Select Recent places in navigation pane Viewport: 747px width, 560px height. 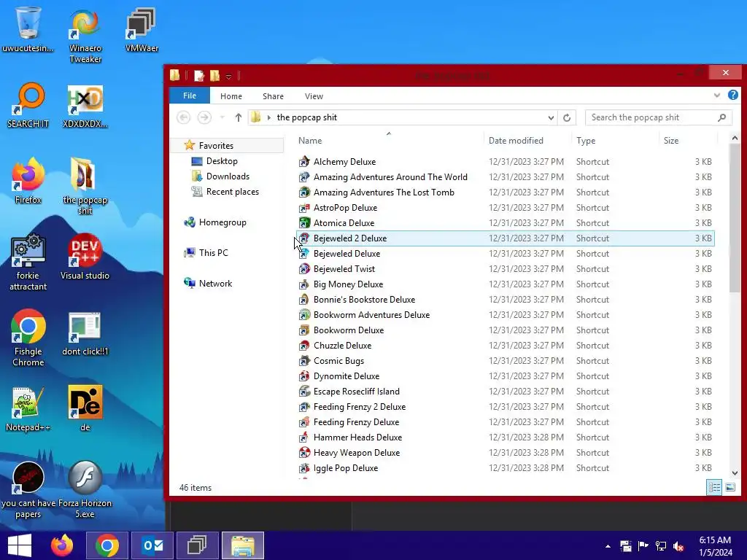[x=233, y=192]
